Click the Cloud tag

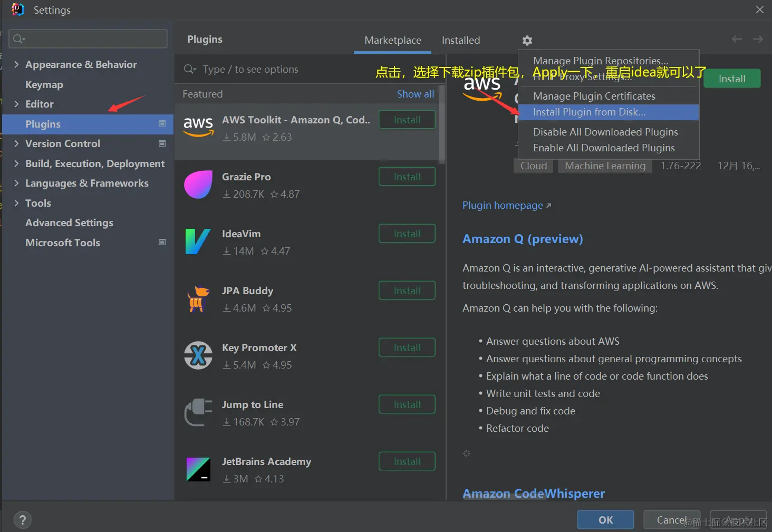tap(534, 166)
